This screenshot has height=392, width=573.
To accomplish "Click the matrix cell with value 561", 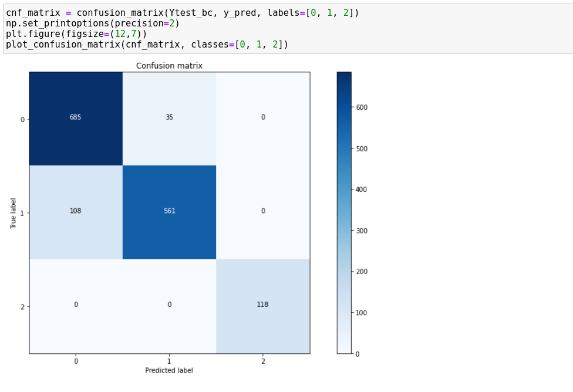I will point(169,211).
